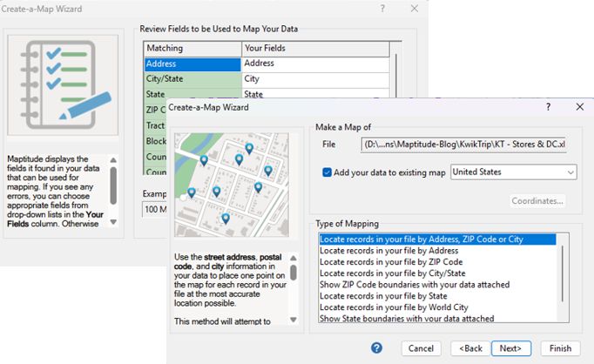
Task: Toggle Add your data to existing map checkbox
Action: 327,172
